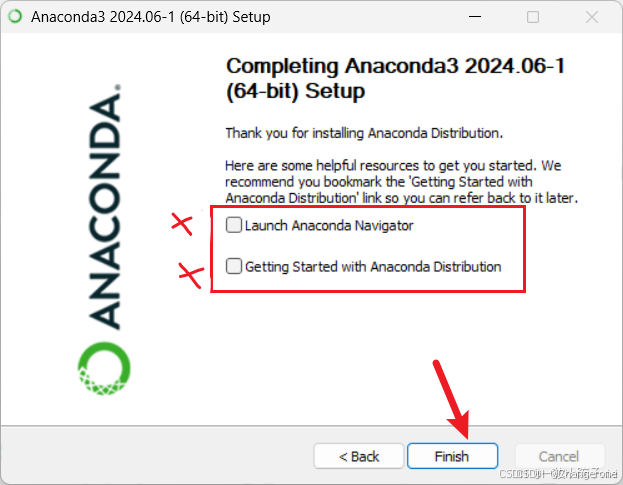This screenshot has height=485, width=623.
Task: Click the red X beside Launch Anaconda Navigator
Action: [182, 224]
